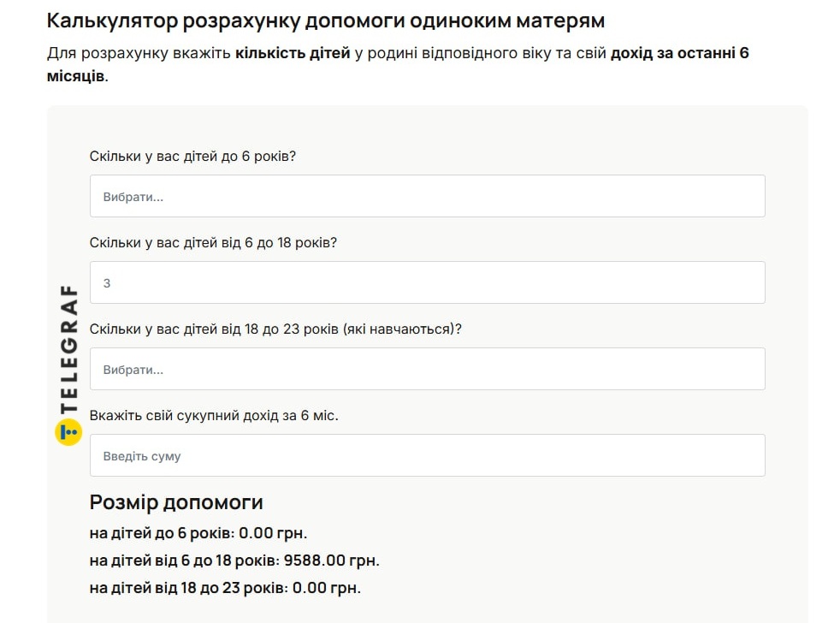Click the "на дітей до 6 років" result line
The image size is (840, 623).
pos(198,534)
